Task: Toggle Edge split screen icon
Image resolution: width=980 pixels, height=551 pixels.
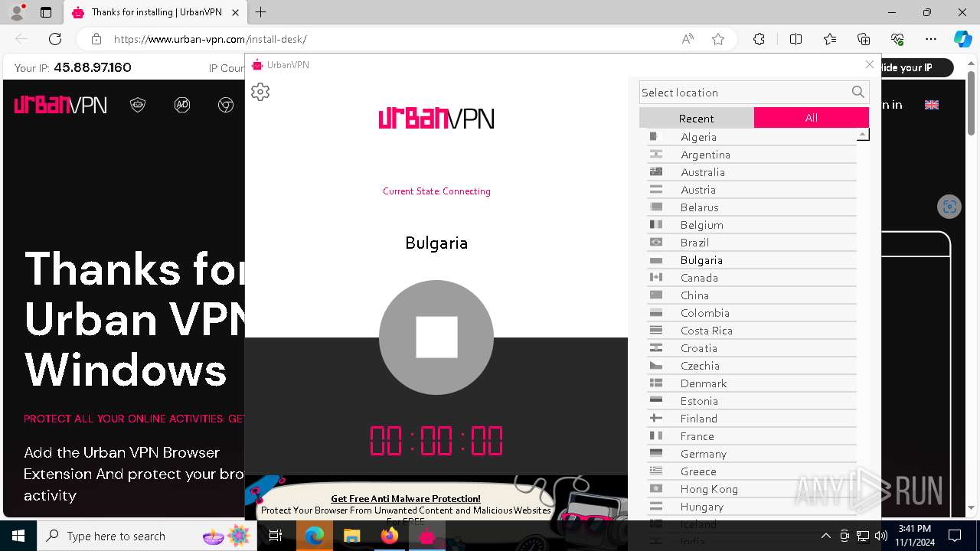Action: (x=795, y=39)
